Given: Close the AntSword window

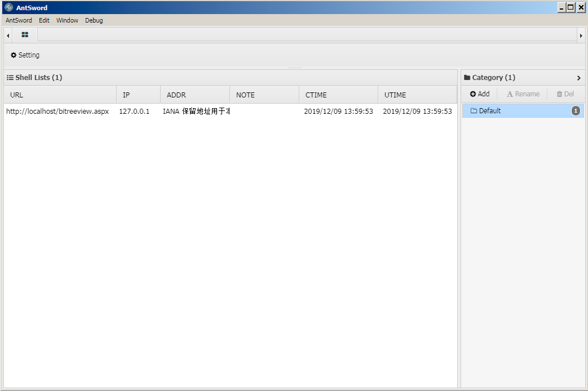Looking at the screenshot, I should (x=581, y=7).
